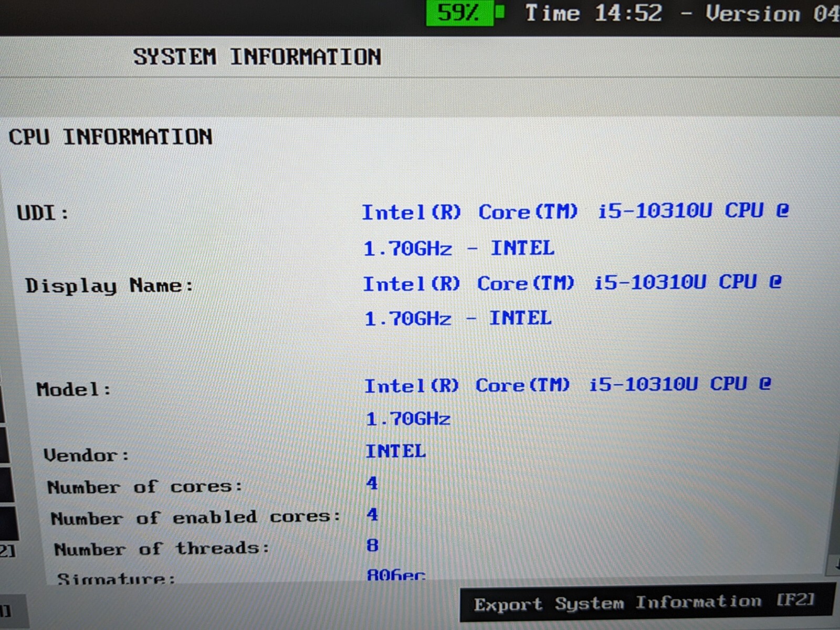Select the 'Number of cores:' label
The height and width of the screenshot is (630, 840).
(x=145, y=487)
